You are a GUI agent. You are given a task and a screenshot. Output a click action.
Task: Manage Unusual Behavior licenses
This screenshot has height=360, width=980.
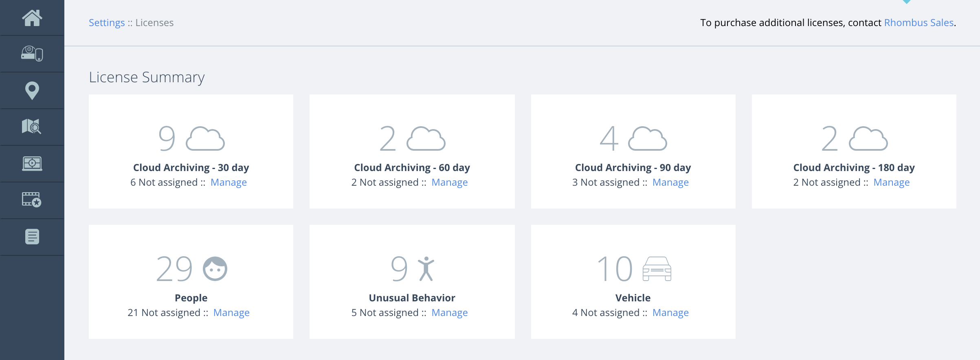tap(450, 313)
